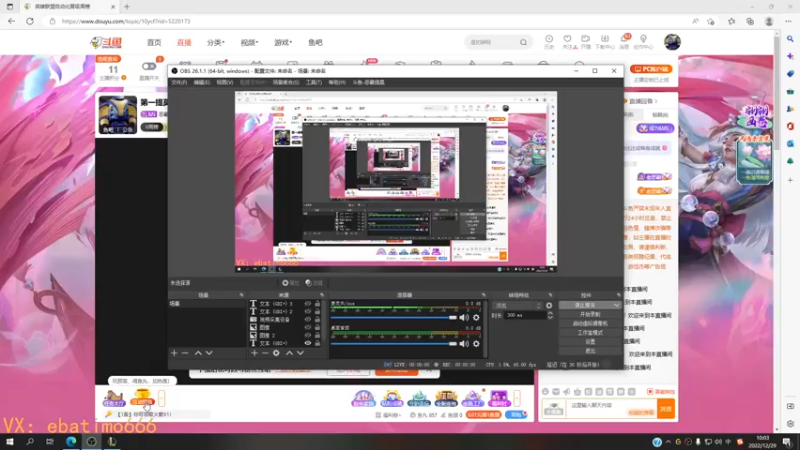The image size is (800, 450).
Task: Open Windows Start menu
Action: (x=10, y=441)
